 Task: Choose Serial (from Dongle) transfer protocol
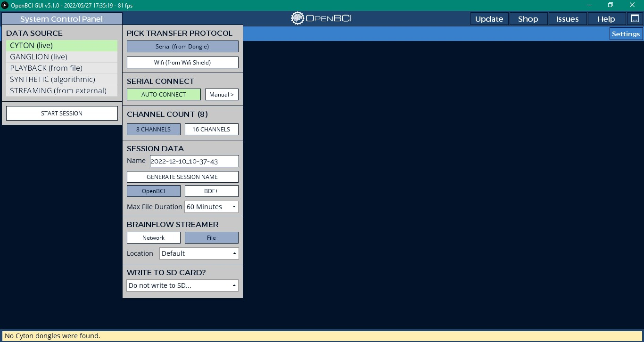[x=182, y=47]
